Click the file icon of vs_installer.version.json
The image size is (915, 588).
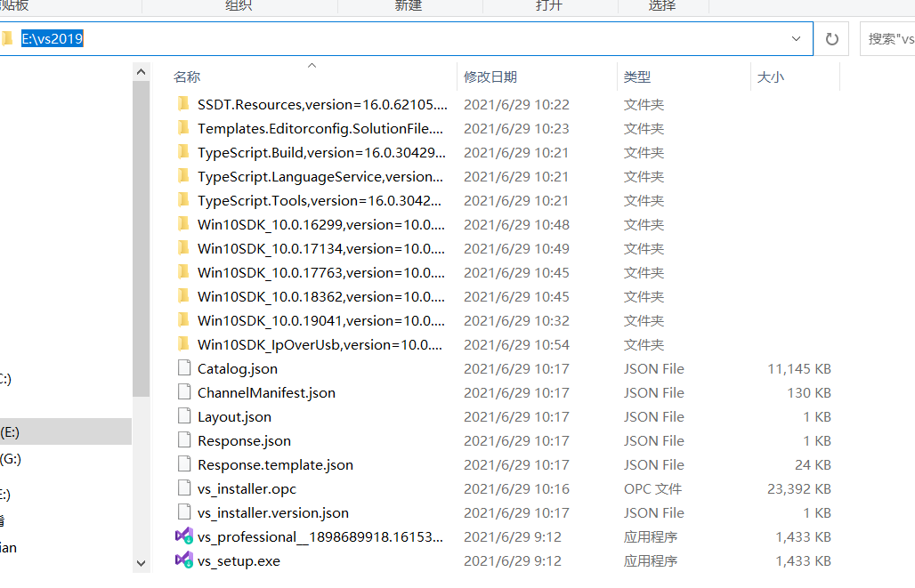[184, 511]
